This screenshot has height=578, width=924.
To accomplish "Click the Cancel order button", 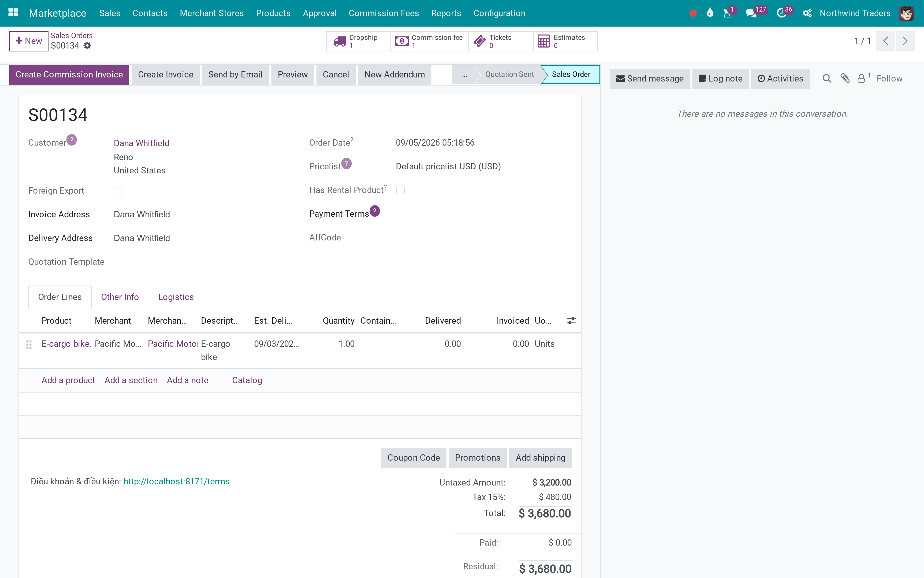I will pyautogui.click(x=336, y=75).
